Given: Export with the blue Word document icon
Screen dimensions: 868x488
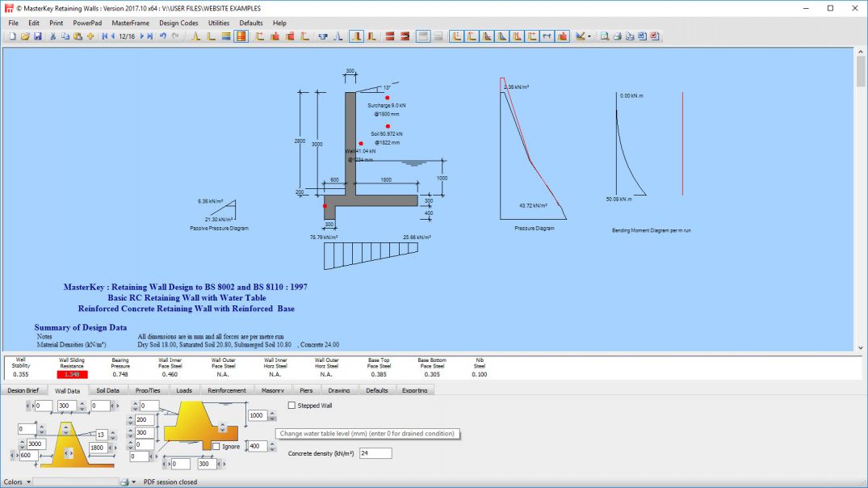Looking at the screenshot, I should point(642,36).
